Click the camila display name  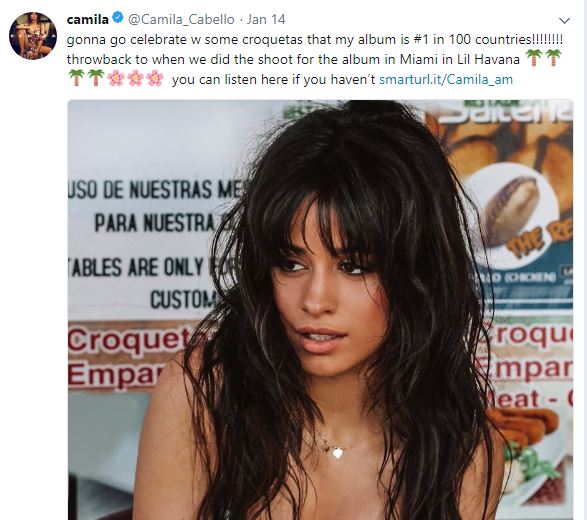88,19
